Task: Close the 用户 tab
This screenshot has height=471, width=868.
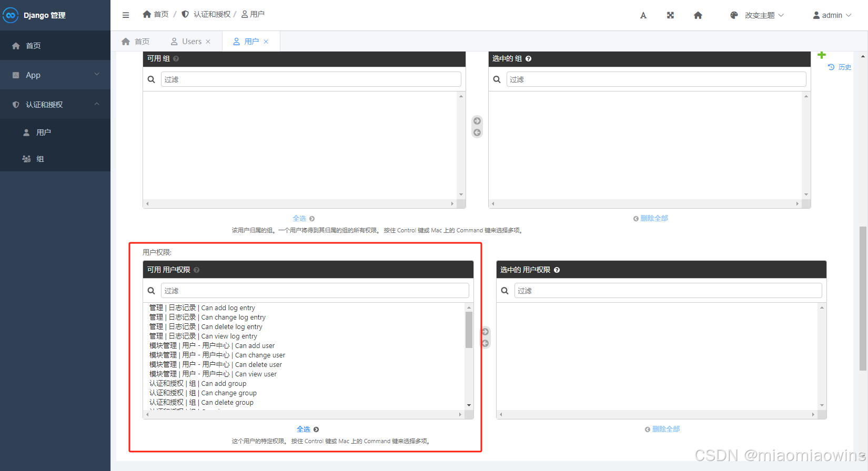Action: 266,42
